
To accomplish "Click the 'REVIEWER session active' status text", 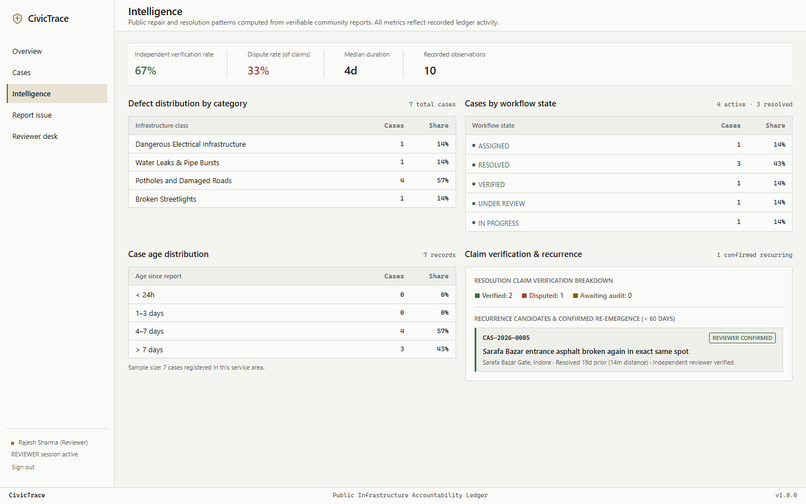I will (x=45, y=455).
